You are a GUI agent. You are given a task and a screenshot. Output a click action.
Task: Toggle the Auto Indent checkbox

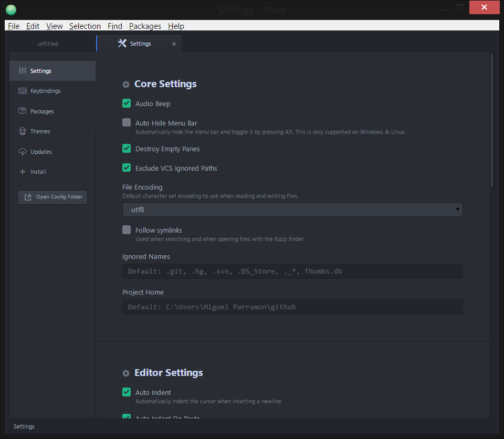(127, 392)
